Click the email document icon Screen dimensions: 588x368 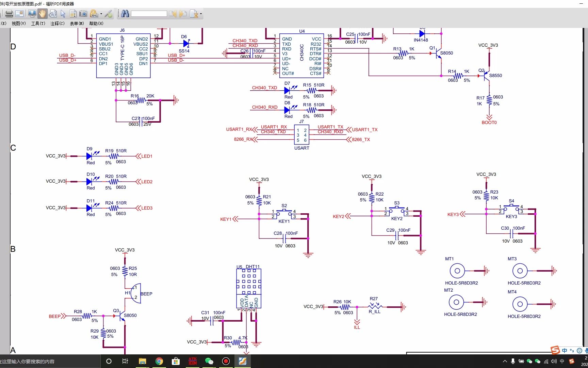pyautogui.click(x=19, y=14)
